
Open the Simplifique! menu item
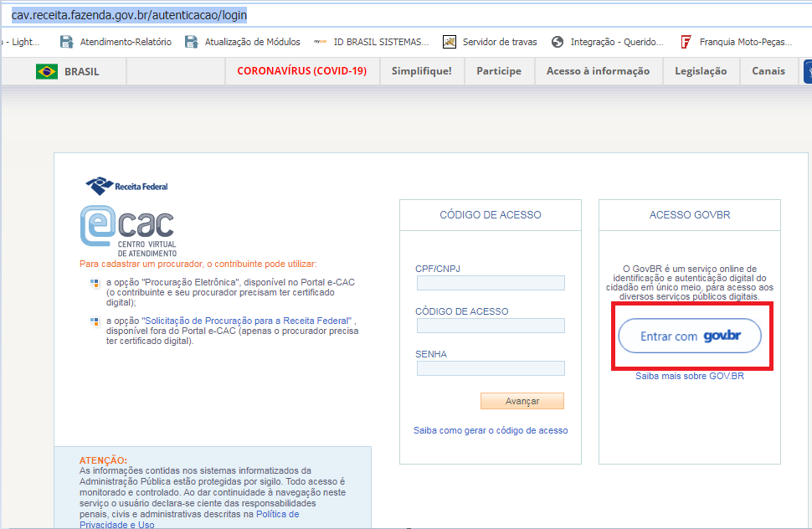tap(422, 71)
